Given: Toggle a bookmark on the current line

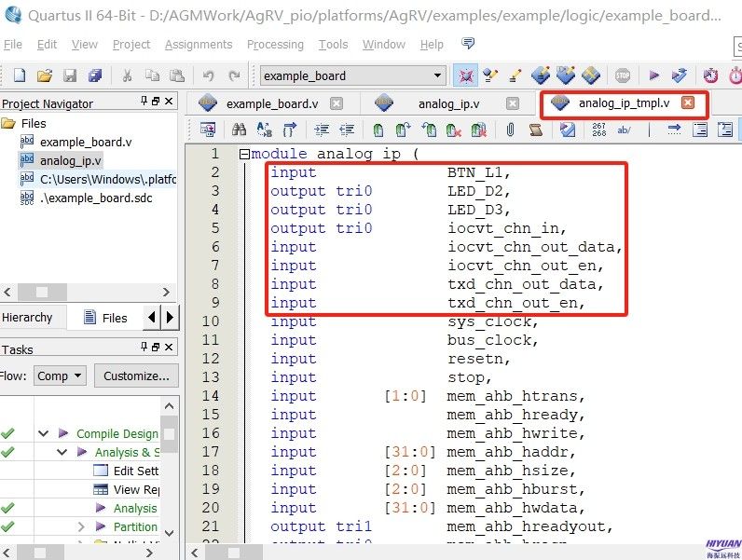Looking at the screenshot, I should point(378,130).
